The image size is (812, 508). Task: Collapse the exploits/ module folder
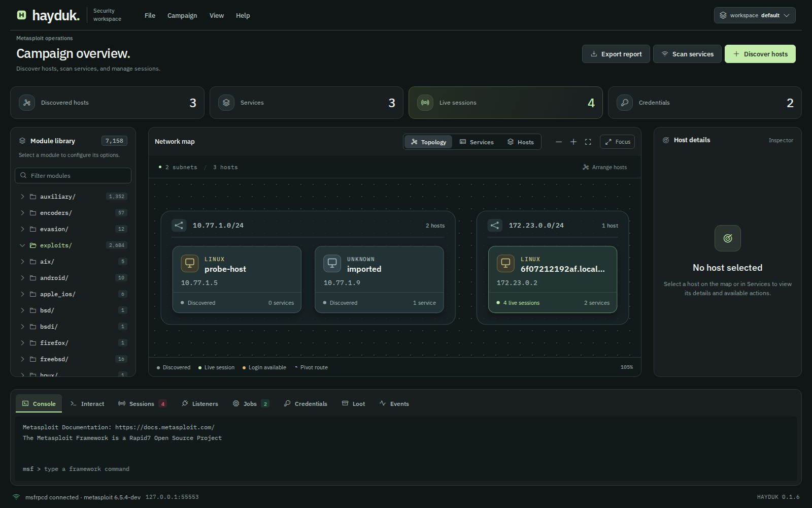[x=73, y=245]
